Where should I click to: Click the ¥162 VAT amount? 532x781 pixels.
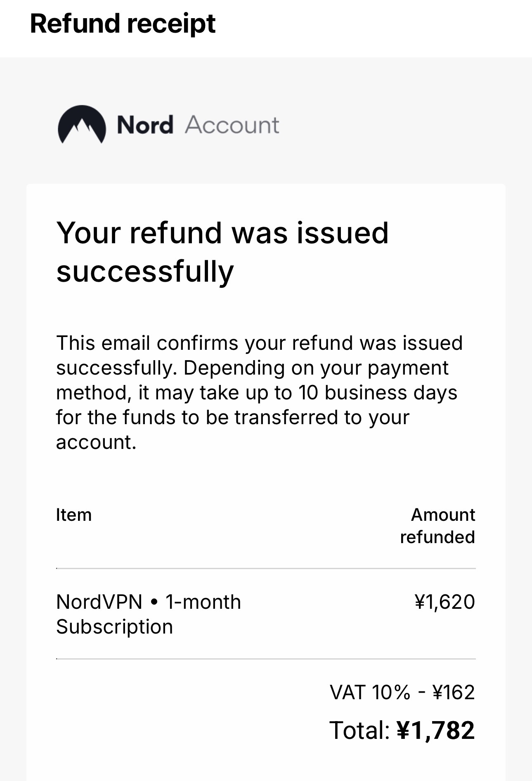click(454, 692)
